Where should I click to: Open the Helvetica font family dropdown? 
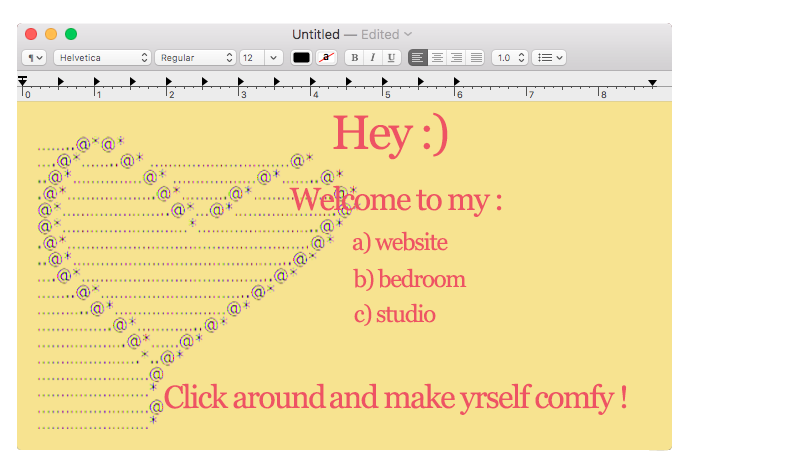pos(102,58)
